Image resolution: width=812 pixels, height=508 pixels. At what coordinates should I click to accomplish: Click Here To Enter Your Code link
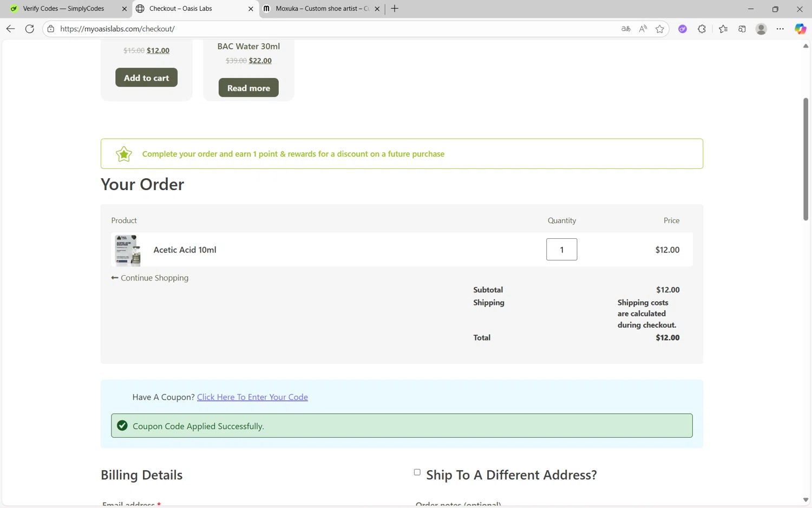point(252,397)
